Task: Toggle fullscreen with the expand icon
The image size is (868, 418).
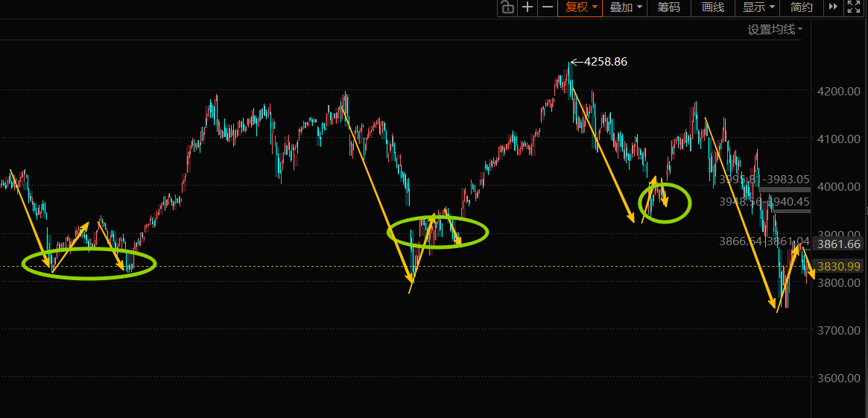Action: pyautogui.click(x=854, y=7)
